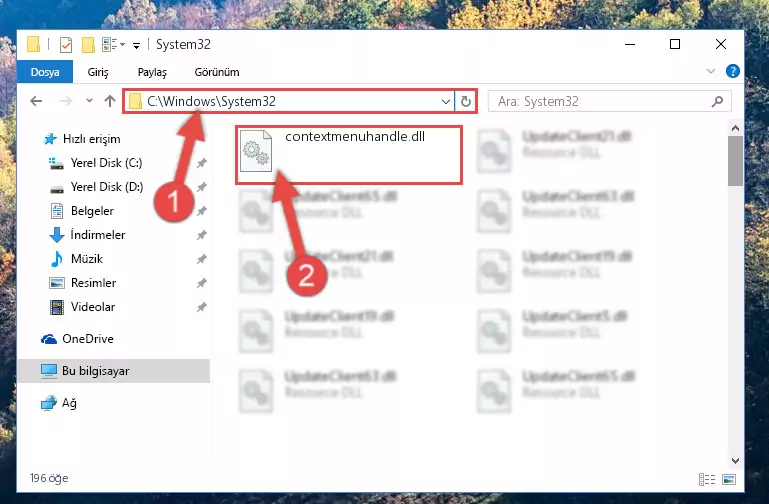Screen dimensions: 769x504
Task: Switch to the Paylaş ribbon tab
Action: click(152, 72)
